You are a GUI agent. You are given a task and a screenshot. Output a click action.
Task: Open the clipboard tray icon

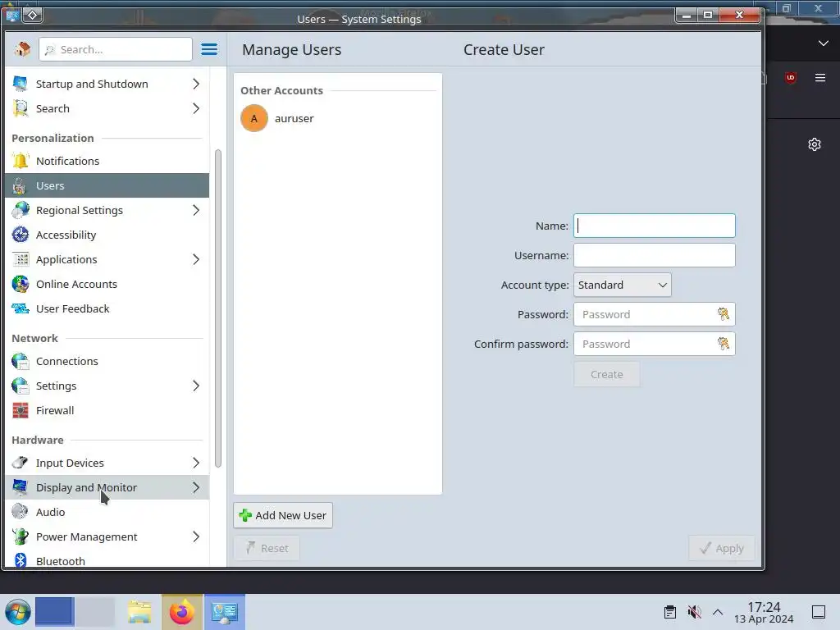point(669,612)
